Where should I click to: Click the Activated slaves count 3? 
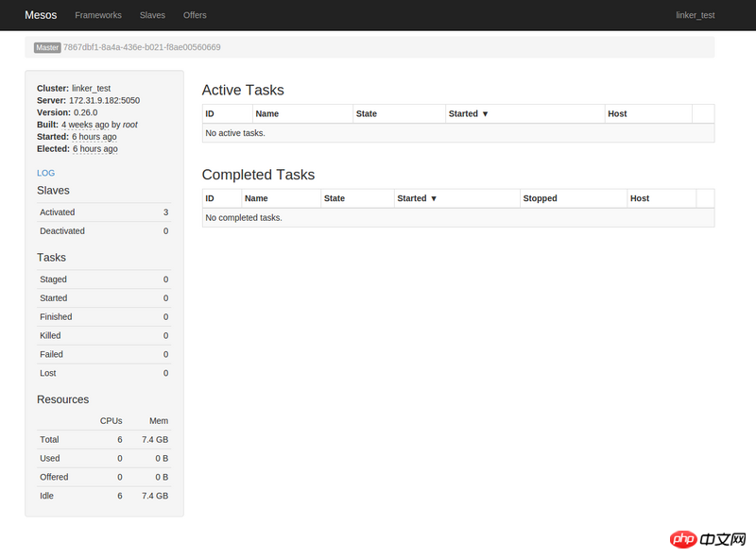tap(166, 212)
